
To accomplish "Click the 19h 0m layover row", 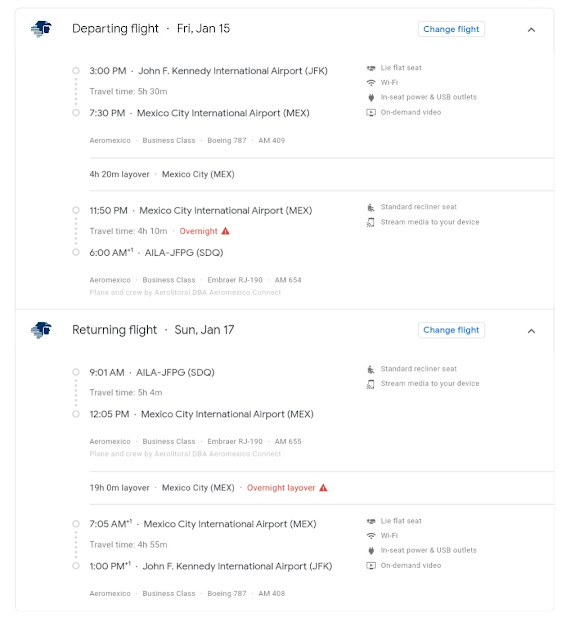I will pos(322,488).
